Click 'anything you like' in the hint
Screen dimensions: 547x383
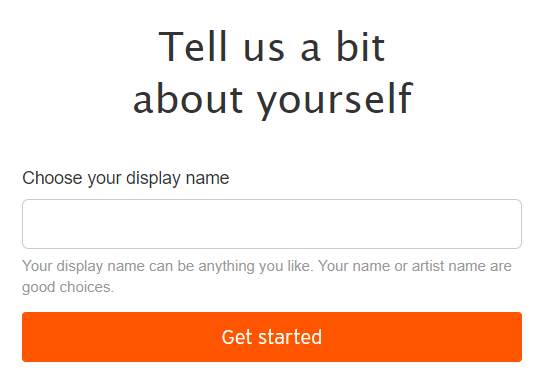tap(254, 266)
